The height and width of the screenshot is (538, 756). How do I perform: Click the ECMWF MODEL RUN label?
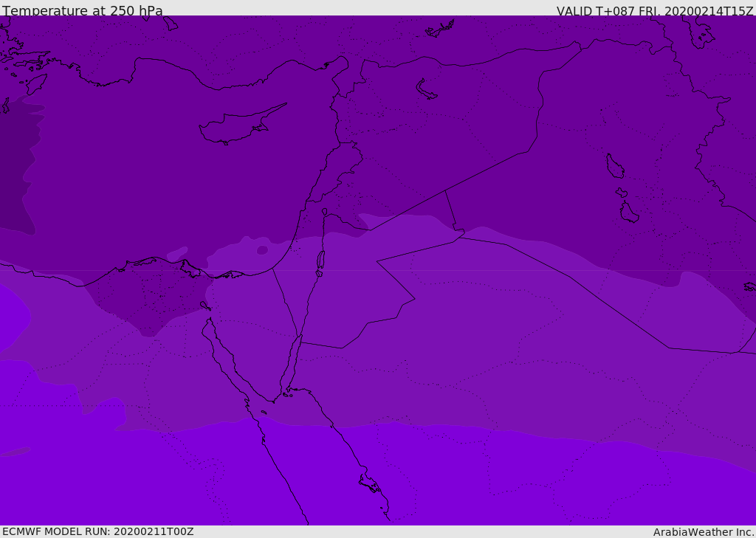point(97,531)
